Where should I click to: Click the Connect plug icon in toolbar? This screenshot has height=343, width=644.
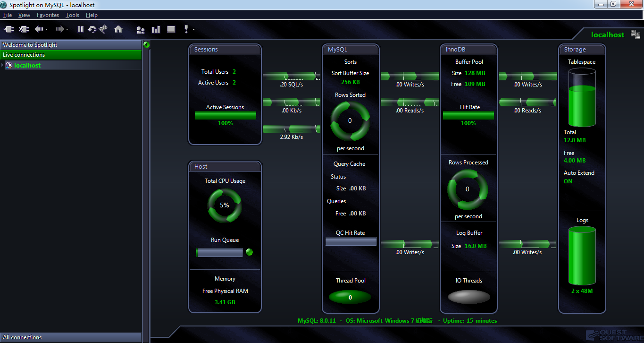tap(8, 29)
